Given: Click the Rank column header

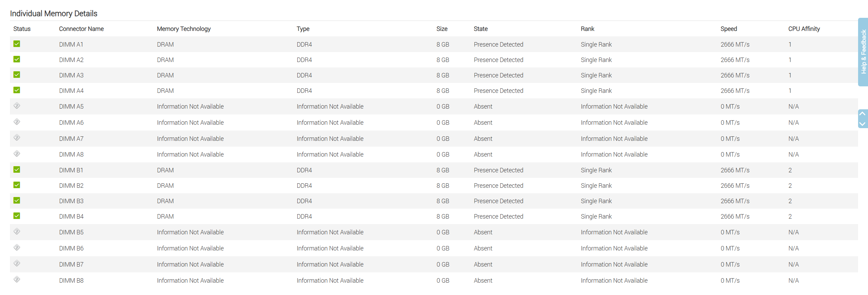Looking at the screenshot, I should (x=587, y=29).
